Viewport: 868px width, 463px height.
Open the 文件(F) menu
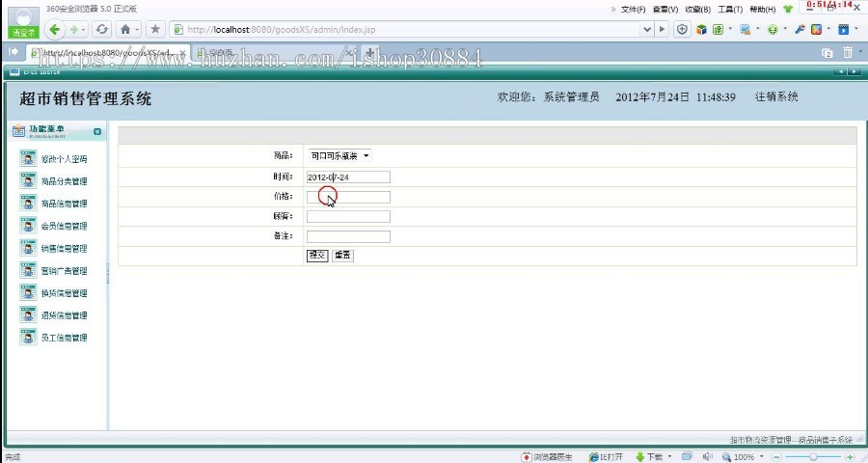634,10
